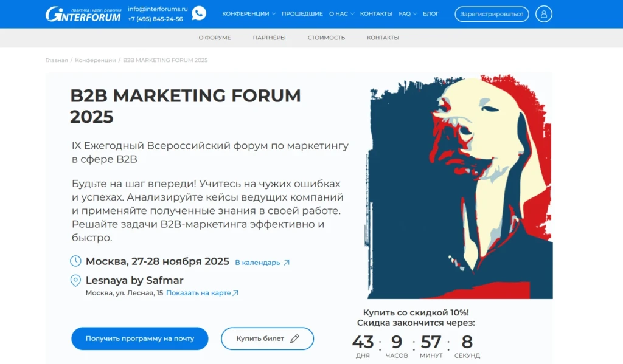The image size is (623, 364).
Task: Click the countdown seconds value 8
Action: pyautogui.click(x=467, y=342)
